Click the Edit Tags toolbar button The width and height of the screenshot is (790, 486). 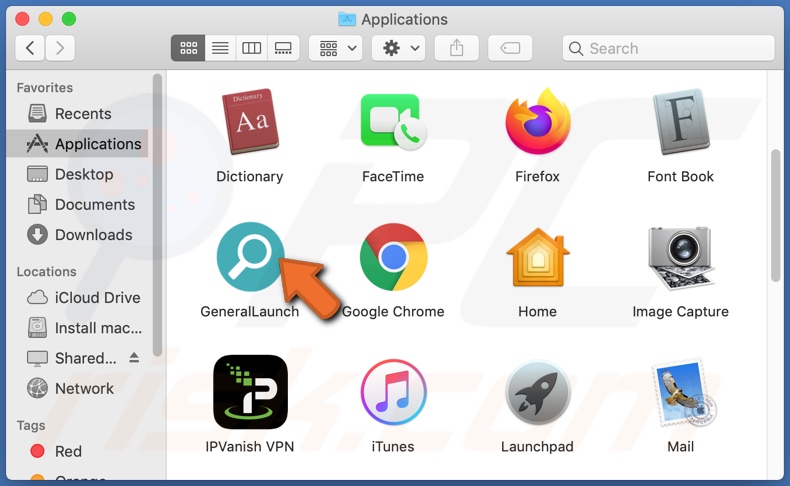510,48
